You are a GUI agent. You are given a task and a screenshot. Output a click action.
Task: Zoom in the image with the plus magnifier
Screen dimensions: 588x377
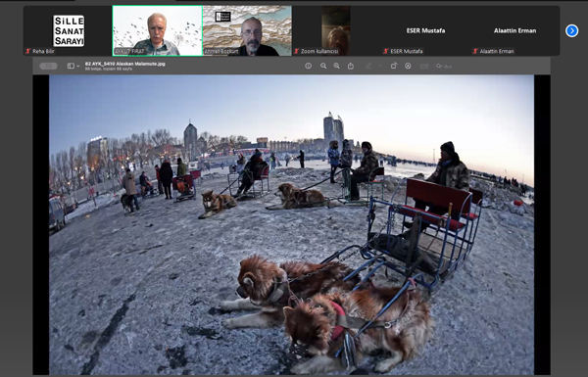click(337, 66)
